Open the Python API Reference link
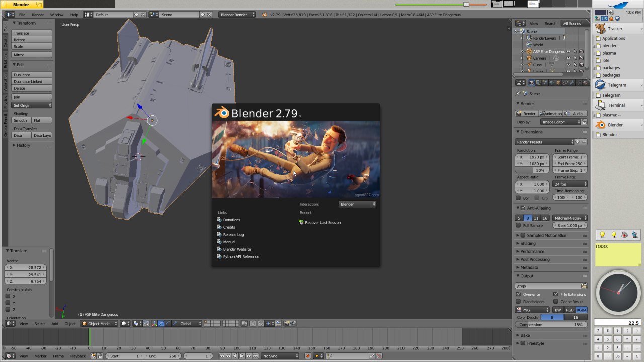This screenshot has height=362, width=644. [x=241, y=256]
